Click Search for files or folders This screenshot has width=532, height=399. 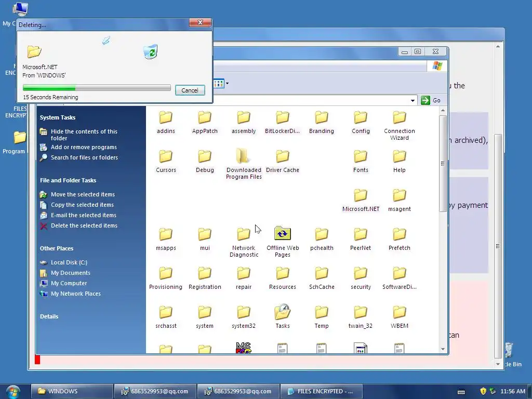point(84,157)
